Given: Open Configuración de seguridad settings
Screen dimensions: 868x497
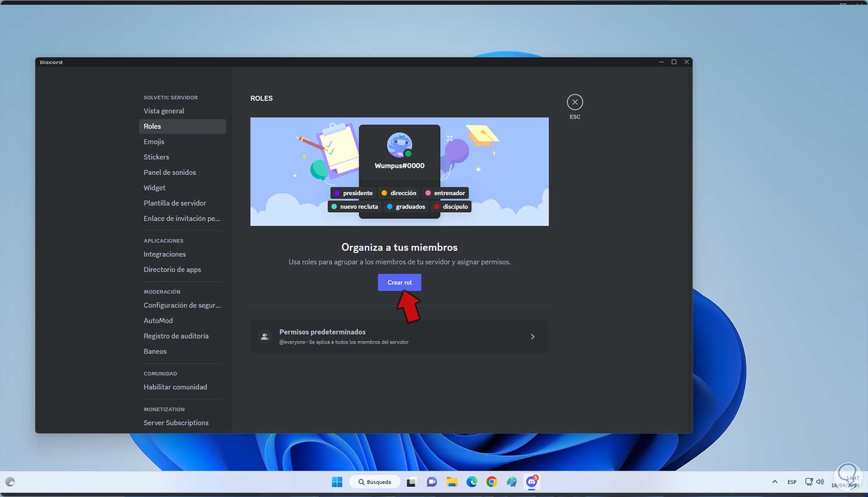Looking at the screenshot, I should (182, 306).
